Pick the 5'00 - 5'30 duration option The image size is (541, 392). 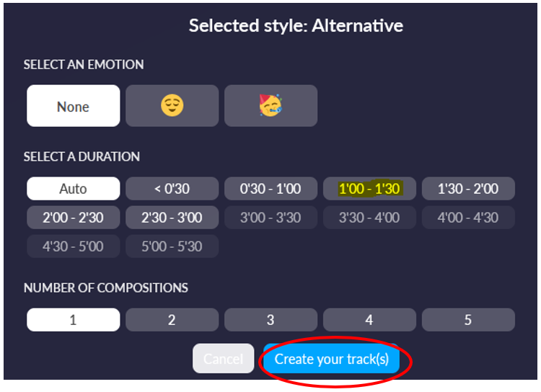click(x=172, y=246)
